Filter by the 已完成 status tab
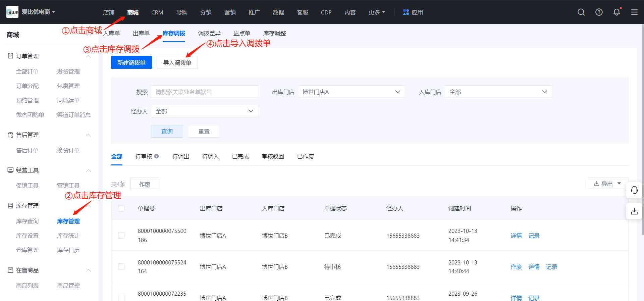 click(240, 156)
